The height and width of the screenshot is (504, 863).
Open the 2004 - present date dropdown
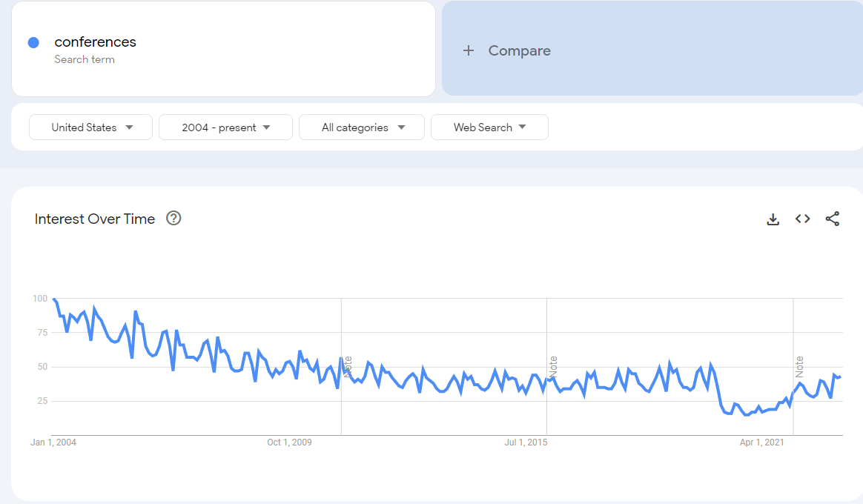[x=225, y=127]
